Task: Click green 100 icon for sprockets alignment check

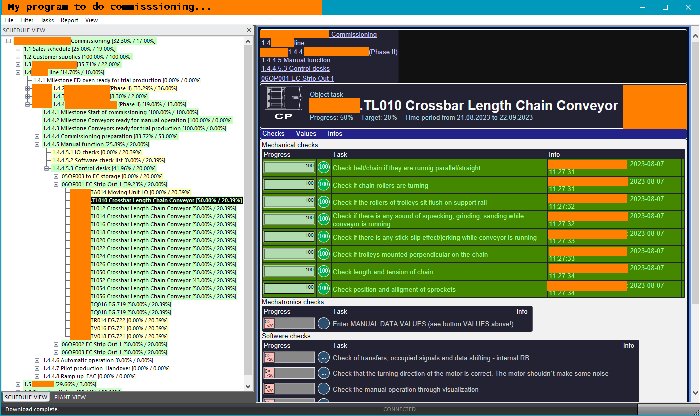Action: 323,289
